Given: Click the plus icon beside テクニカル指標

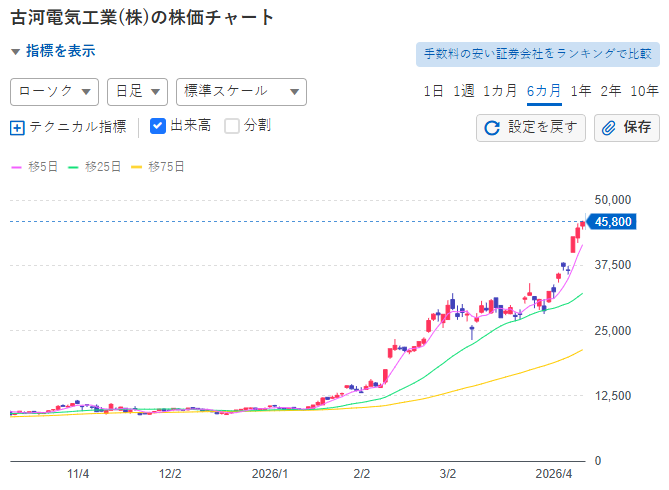Looking at the screenshot, I should pos(17,128).
